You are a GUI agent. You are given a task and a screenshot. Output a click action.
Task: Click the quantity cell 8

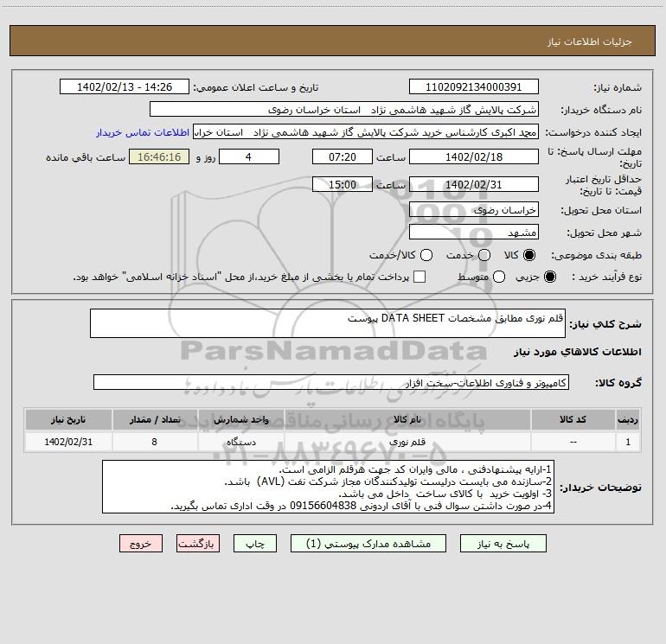pyautogui.click(x=155, y=442)
